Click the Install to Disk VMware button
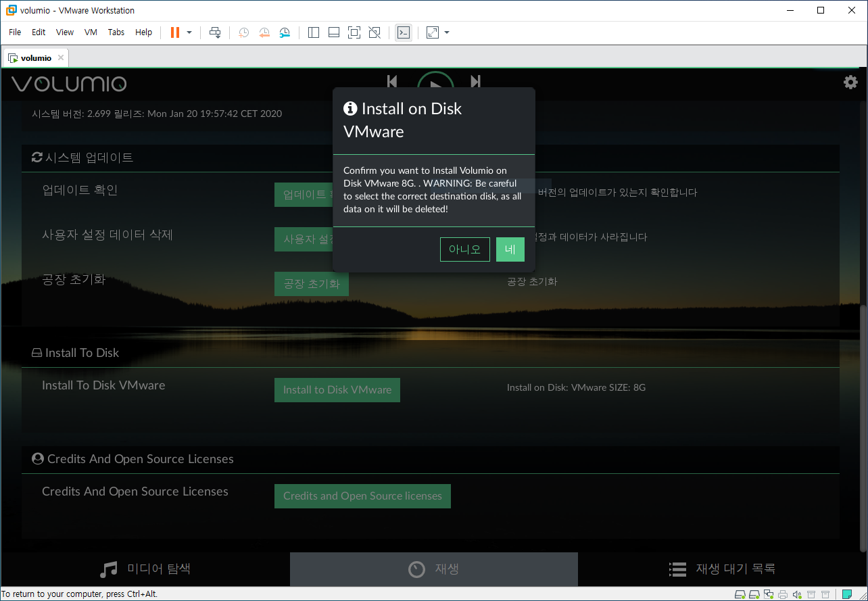 click(337, 390)
